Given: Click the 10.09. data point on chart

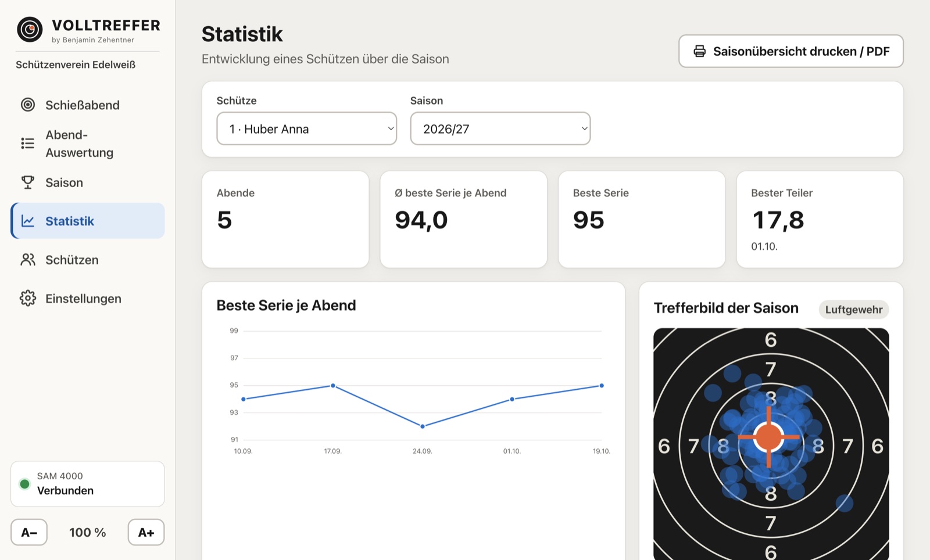Looking at the screenshot, I should [x=244, y=399].
